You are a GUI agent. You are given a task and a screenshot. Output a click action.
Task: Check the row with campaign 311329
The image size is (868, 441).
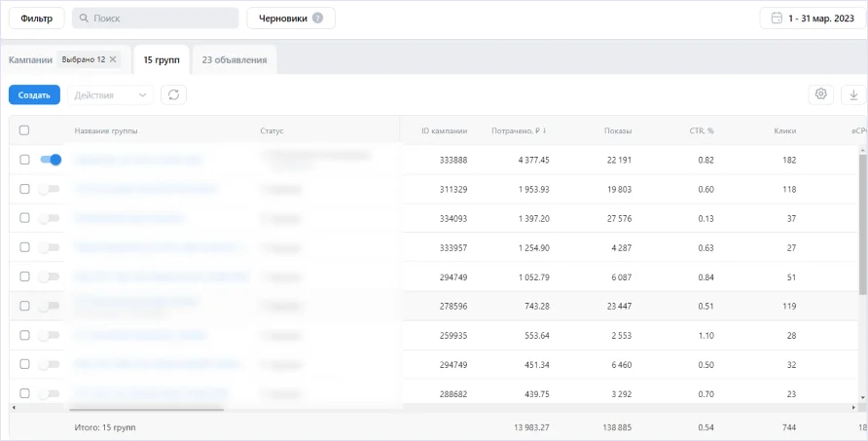[24, 189]
